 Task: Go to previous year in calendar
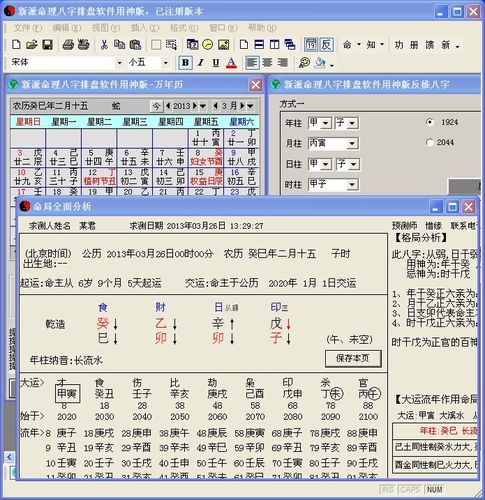point(168,106)
